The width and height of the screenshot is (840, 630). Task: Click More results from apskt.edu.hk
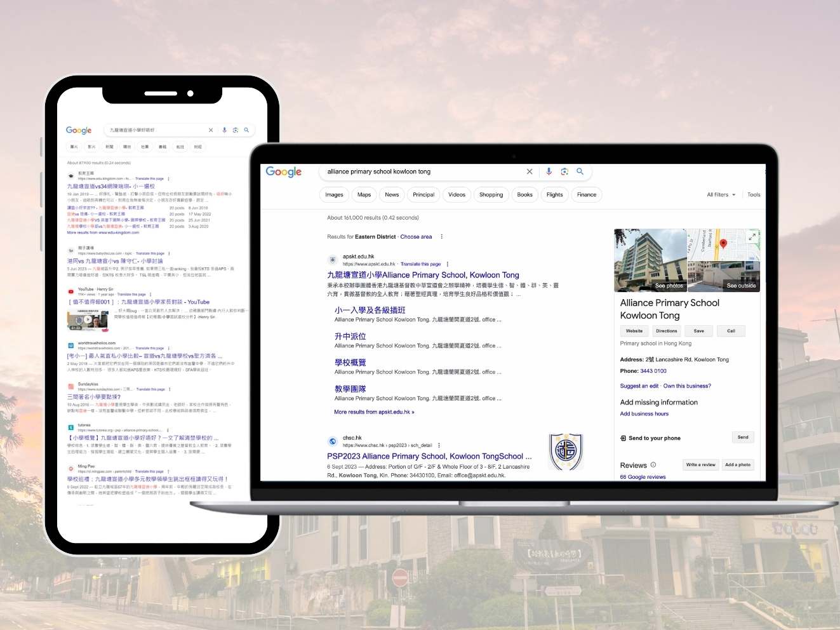click(374, 412)
